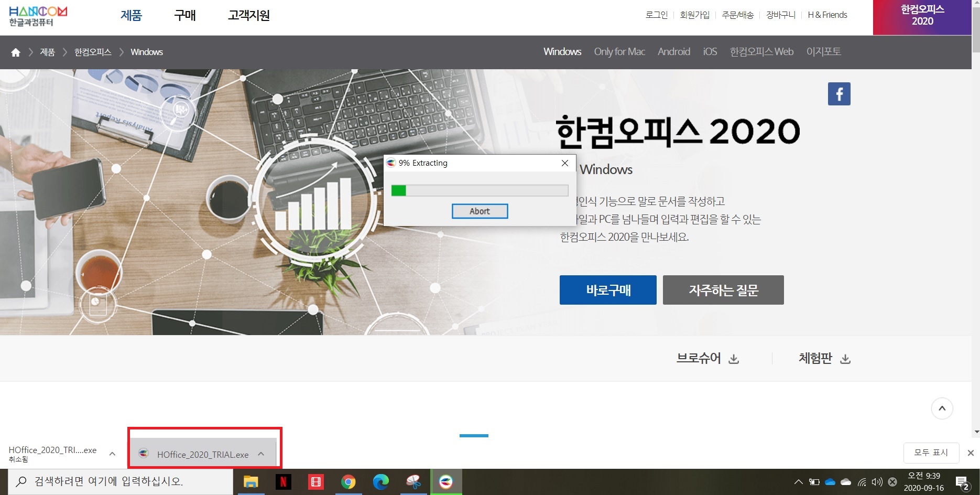The image size is (980, 495).
Task: Open the 고객지원 menu
Action: (x=249, y=16)
